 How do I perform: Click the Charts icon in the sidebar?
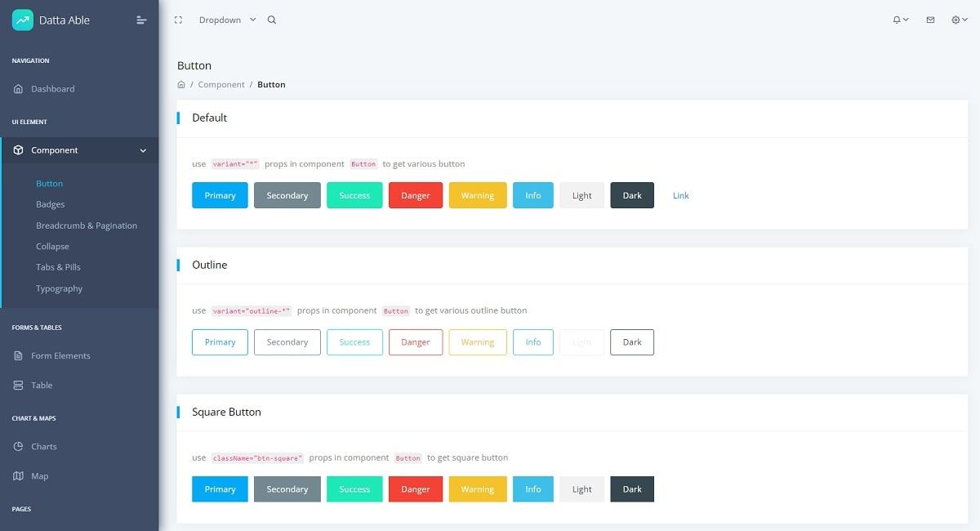click(x=19, y=446)
